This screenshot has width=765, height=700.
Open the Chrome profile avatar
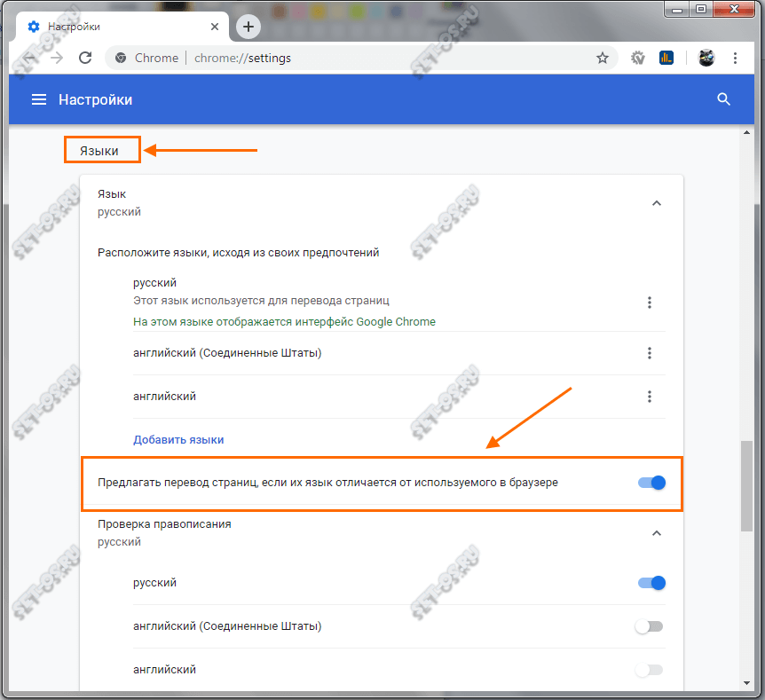(x=706, y=57)
